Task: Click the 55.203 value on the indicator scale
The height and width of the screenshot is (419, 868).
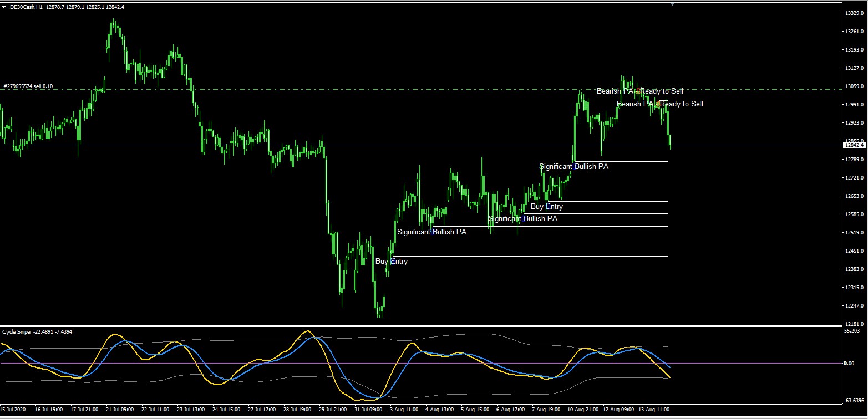Action: [851, 330]
